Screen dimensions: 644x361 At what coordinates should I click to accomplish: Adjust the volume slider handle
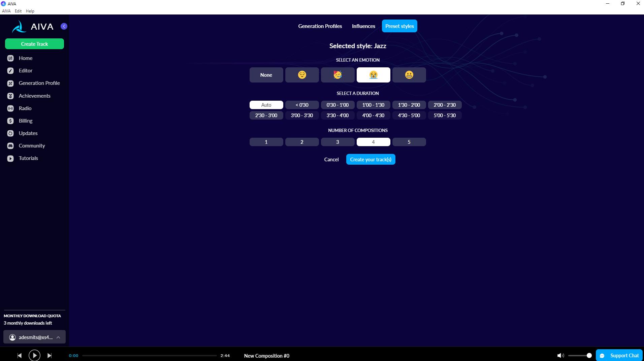[589, 356]
